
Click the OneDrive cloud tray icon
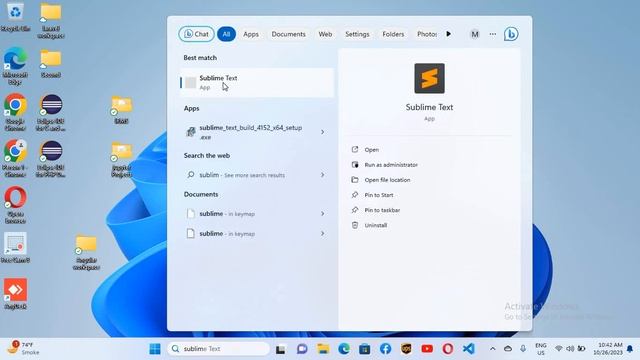(508, 349)
